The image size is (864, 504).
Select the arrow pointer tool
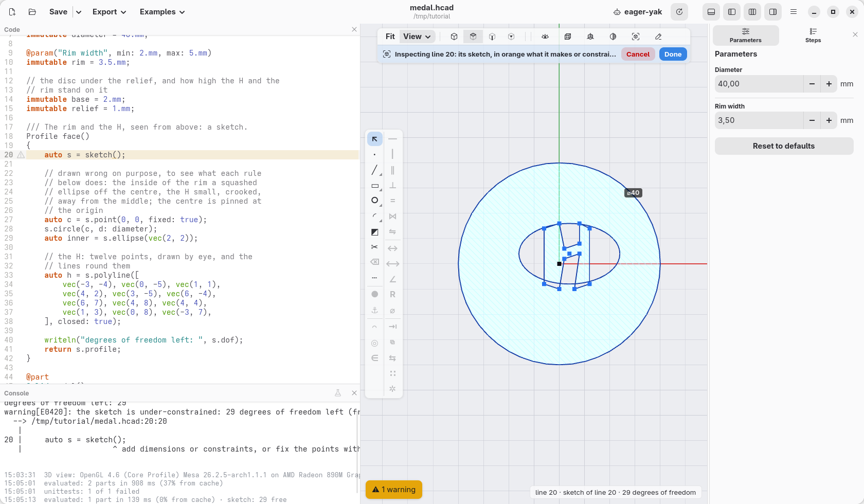point(374,139)
